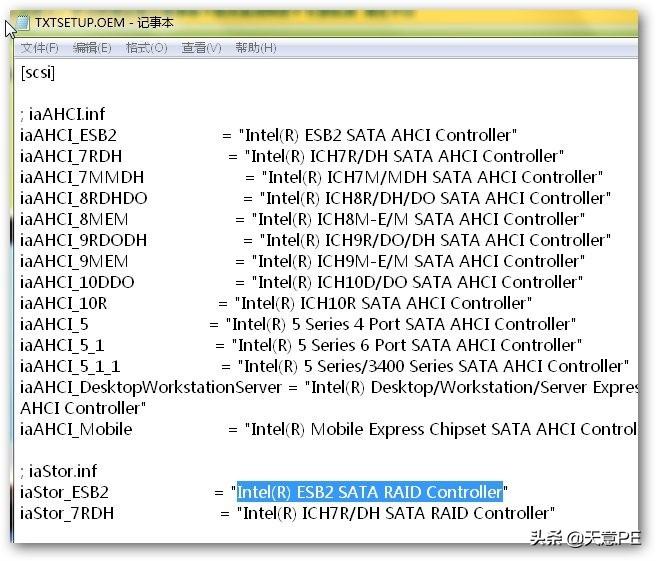Screen dimensions: 656x561
Task: Click the iaAHCI_ESB2 key name
Action: tap(69, 136)
